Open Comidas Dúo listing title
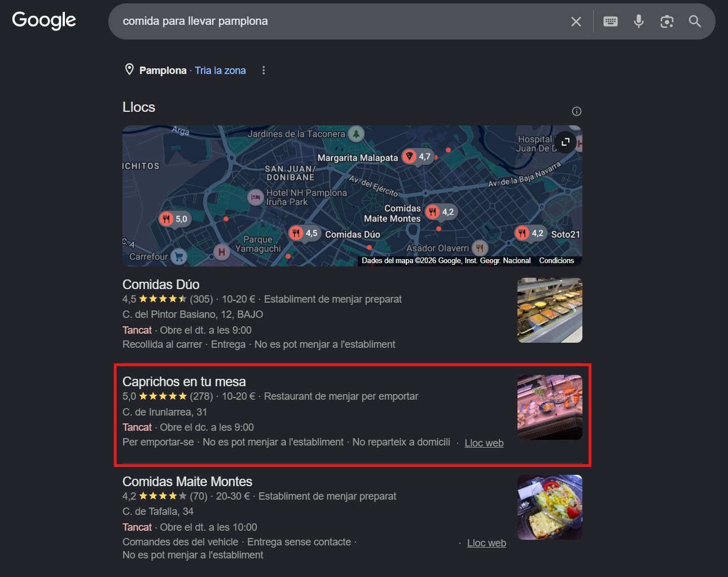The width and height of the screenshot is (728, 577). (161, 284)
